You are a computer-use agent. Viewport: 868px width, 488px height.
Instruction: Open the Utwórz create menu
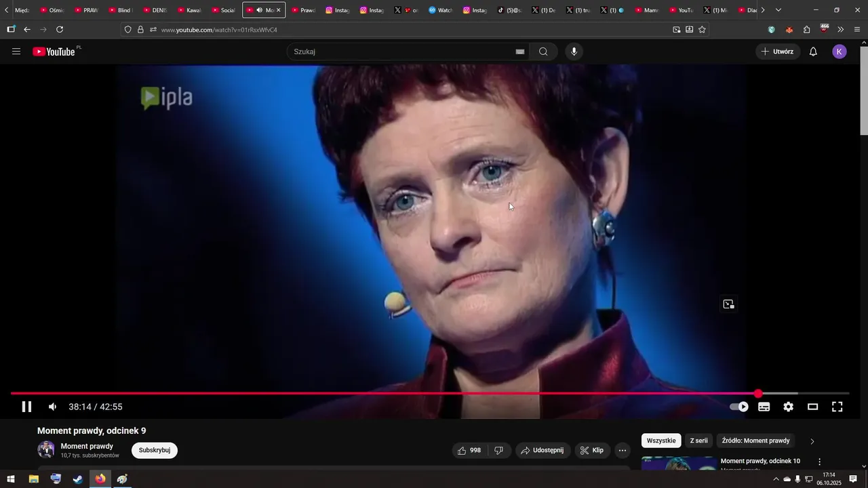coord(778,52)
